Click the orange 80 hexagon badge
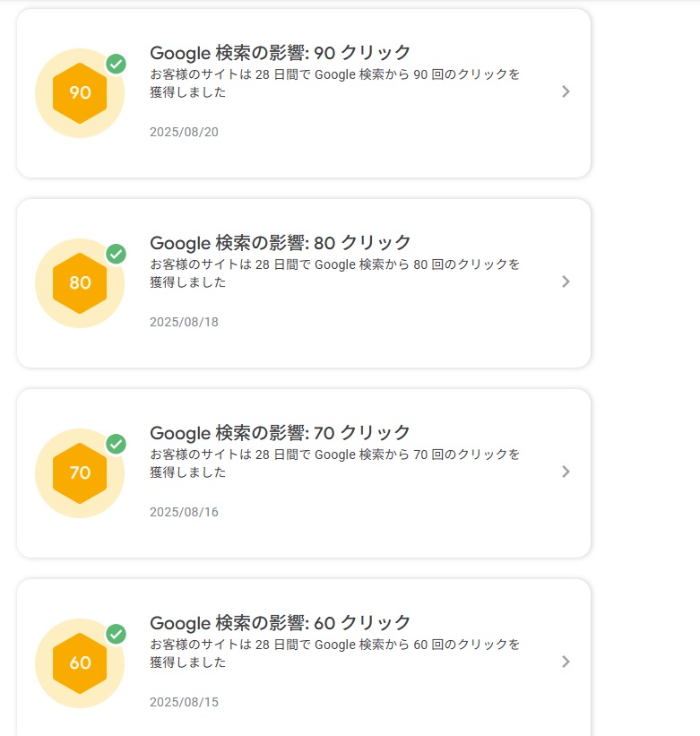The image size is (700, 736). point(80,283)
